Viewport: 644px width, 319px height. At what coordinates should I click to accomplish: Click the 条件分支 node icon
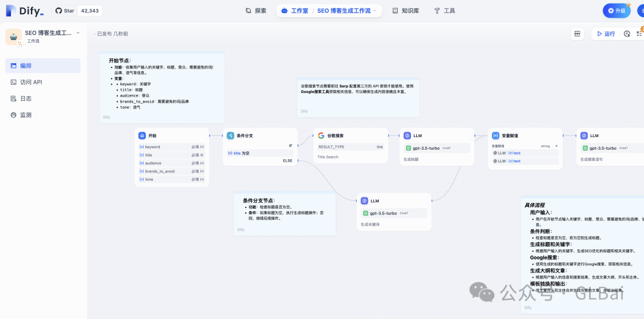click(230, 135)
